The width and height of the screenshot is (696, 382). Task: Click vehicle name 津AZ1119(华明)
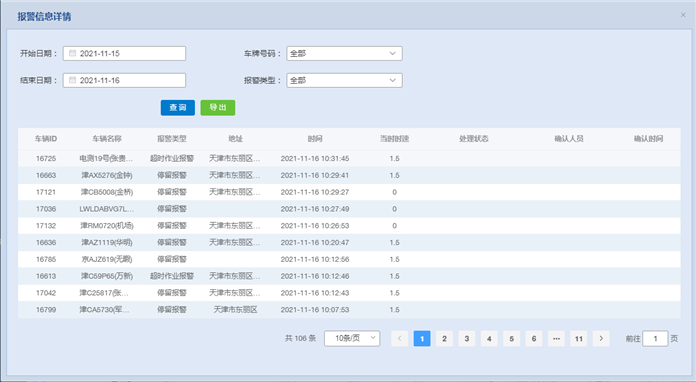pyautogui.click(x=107, y=243)
